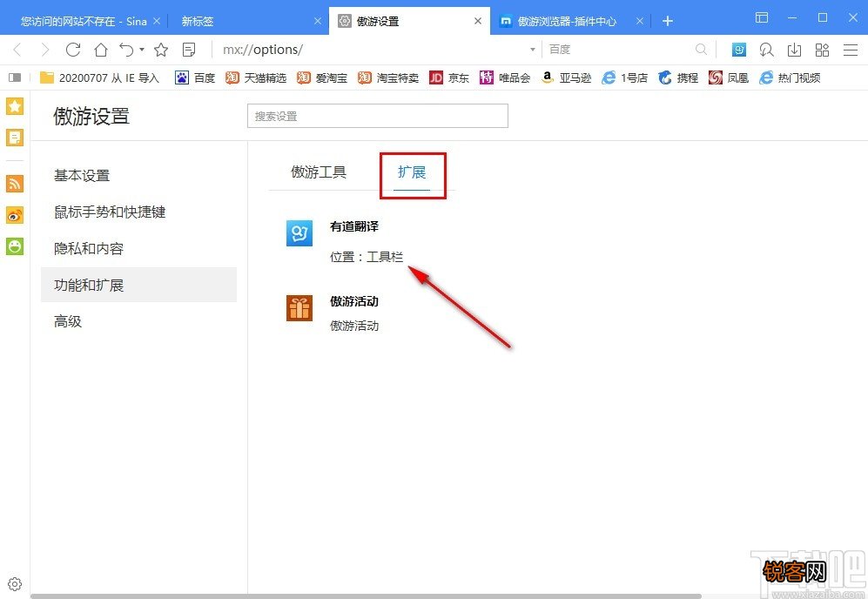868x599 pixels.
Task: Open the 京东 bookmark
Action: [x=449, y=77]
